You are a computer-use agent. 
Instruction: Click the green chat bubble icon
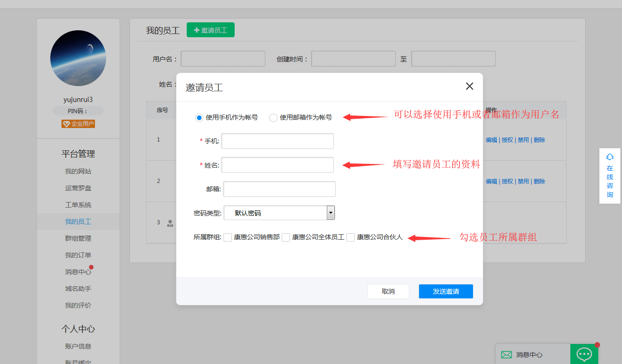(584, 354)
